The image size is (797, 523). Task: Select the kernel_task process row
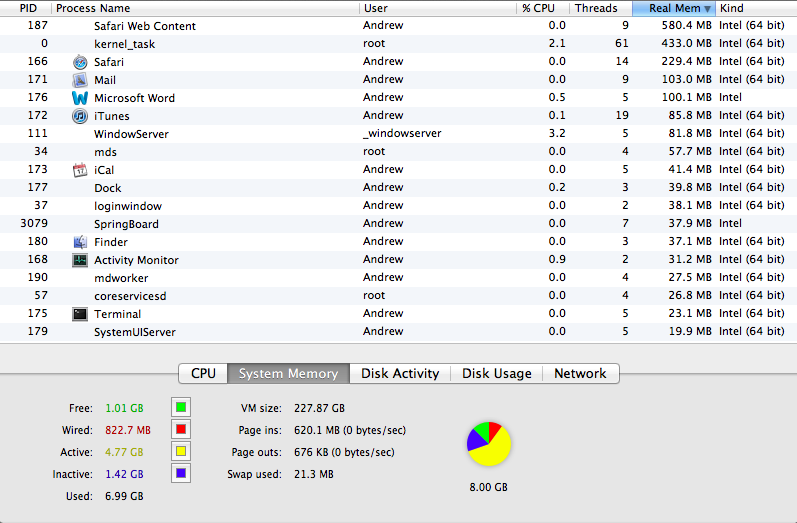click(x=398, y=44)
